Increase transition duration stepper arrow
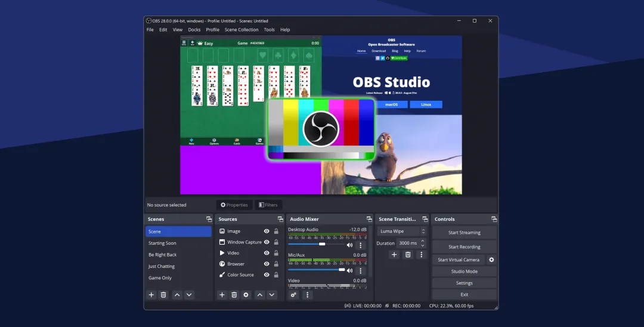Screen dimensions: 644x327 423,240
